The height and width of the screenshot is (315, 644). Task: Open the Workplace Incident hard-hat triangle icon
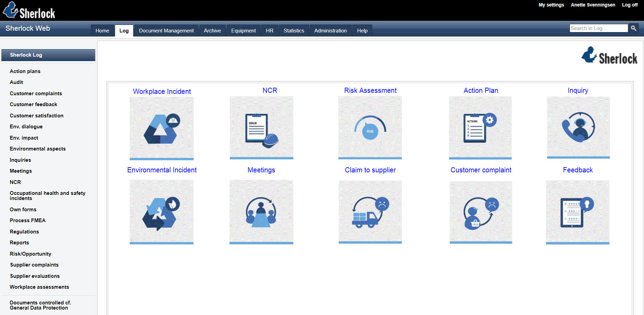[162, 128]
